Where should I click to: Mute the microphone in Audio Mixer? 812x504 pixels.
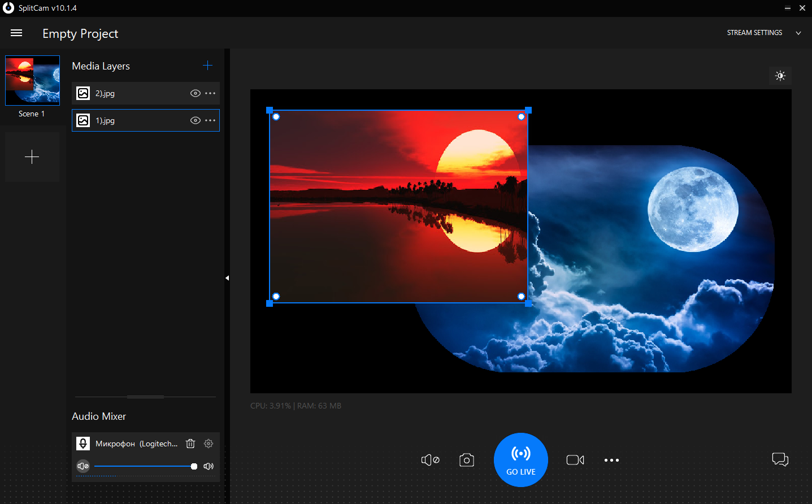point(82,466)
